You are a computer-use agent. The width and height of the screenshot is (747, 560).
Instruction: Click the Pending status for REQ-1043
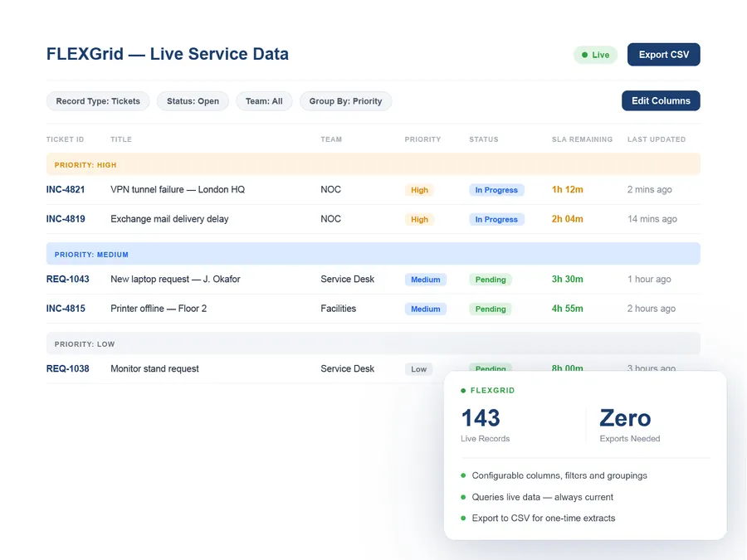(x=491, y=280)
